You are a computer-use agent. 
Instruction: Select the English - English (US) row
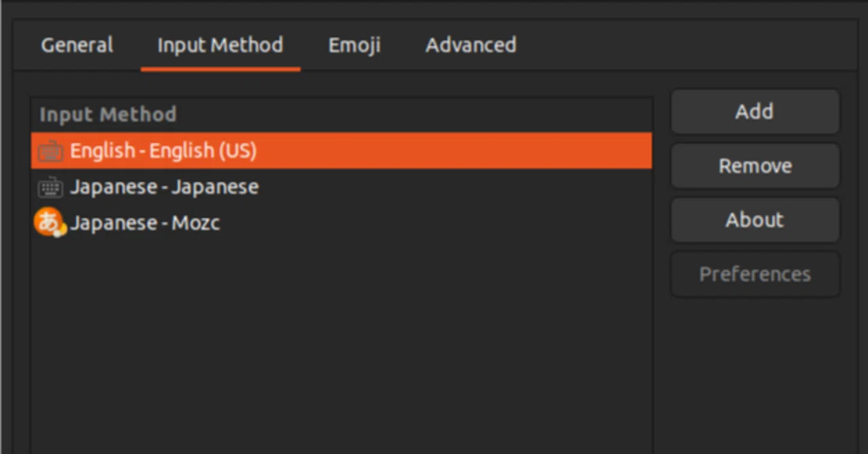coord(341,150)
